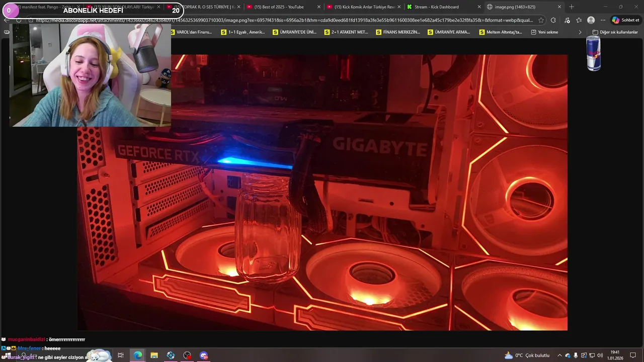This screenshot has width=644, height=362.
Task: Open the ÜMRANİYE ARMA... bookmark
Action: (x=449, y=32)
